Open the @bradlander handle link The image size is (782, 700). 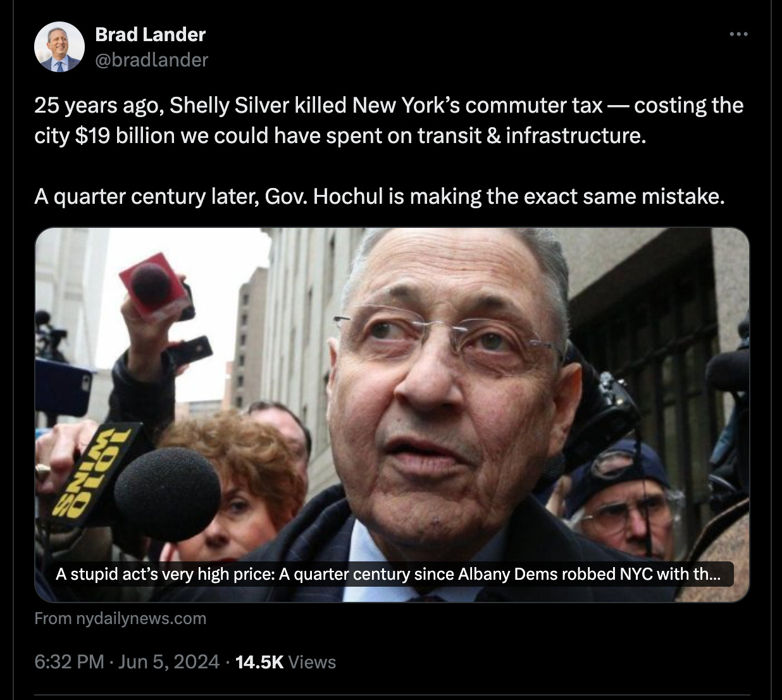click(152, 59)
